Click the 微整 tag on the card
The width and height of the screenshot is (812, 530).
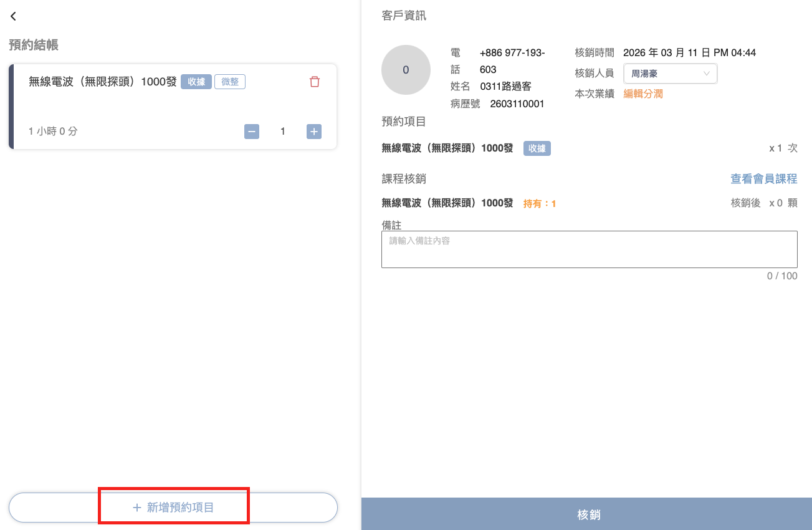[x=230, y=82]
